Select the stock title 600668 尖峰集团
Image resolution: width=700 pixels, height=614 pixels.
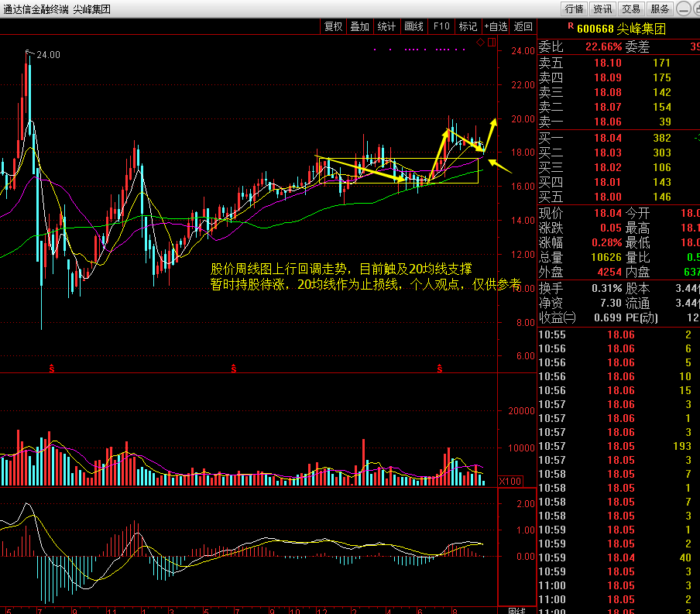[x=622, y=29]
